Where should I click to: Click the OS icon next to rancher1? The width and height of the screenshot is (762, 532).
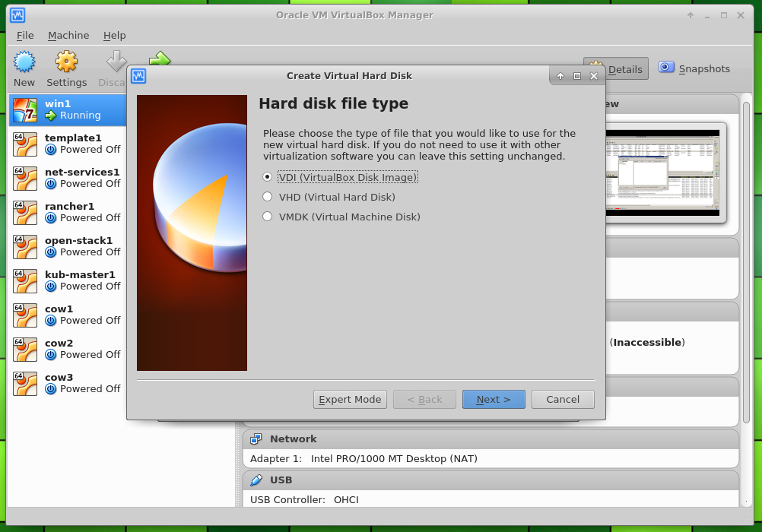point(25,213)
